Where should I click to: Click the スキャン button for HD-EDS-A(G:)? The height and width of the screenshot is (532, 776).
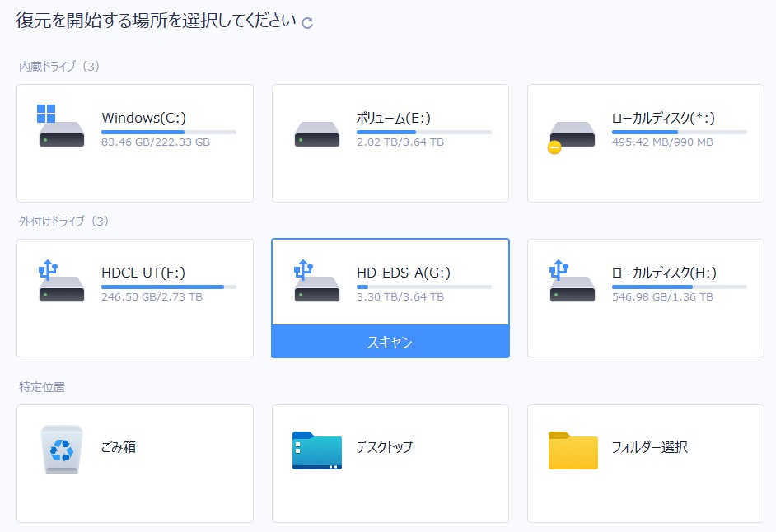tap(390, 342)
